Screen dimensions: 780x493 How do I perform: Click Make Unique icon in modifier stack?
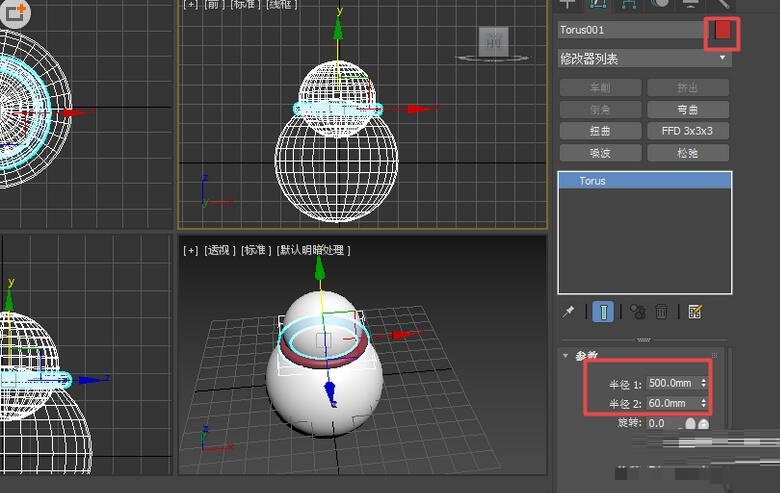636,312
